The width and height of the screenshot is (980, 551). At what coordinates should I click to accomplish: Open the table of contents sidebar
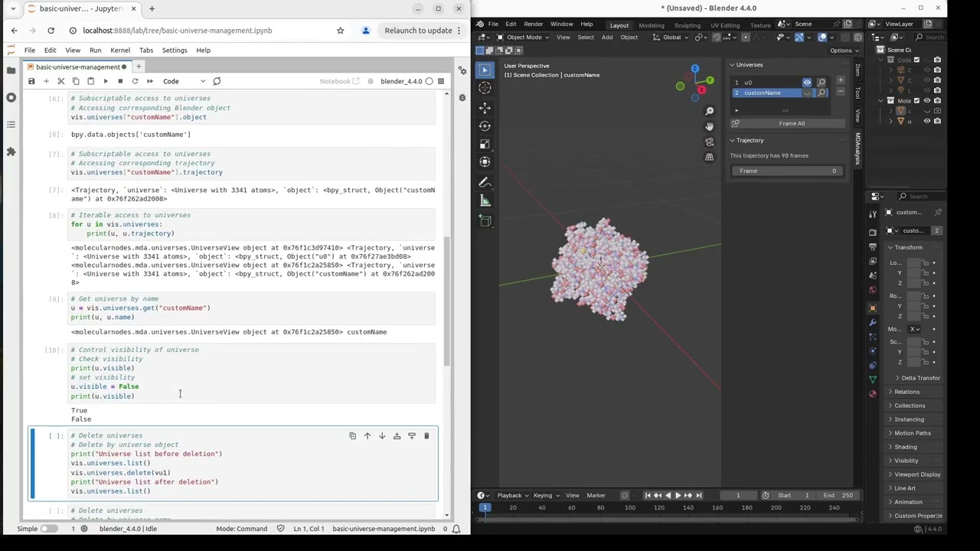(11, 124)
